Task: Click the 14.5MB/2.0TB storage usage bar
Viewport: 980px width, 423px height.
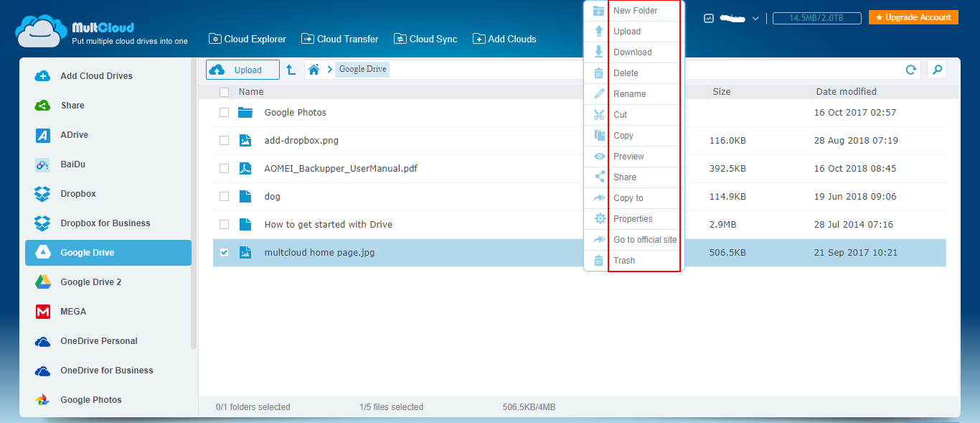Action: pos(816,18)
